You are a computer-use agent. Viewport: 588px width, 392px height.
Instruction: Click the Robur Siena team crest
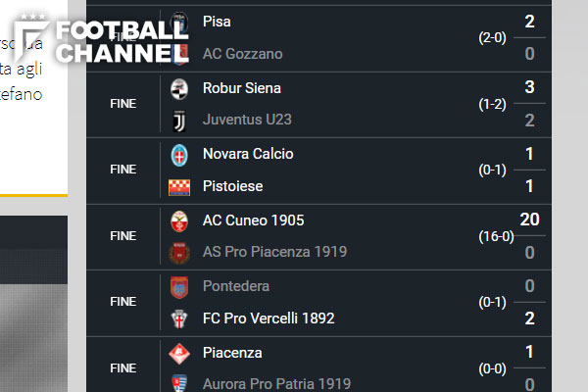[178, 88]
